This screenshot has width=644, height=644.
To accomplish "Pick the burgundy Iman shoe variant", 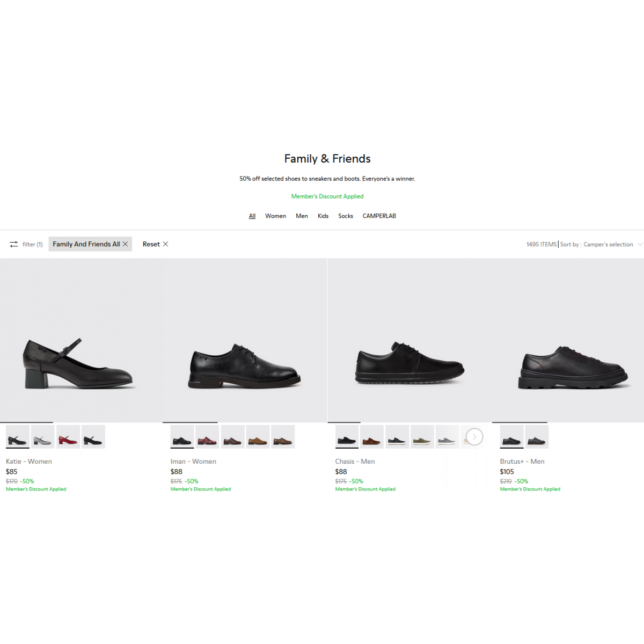I will (x=207, y=437).
